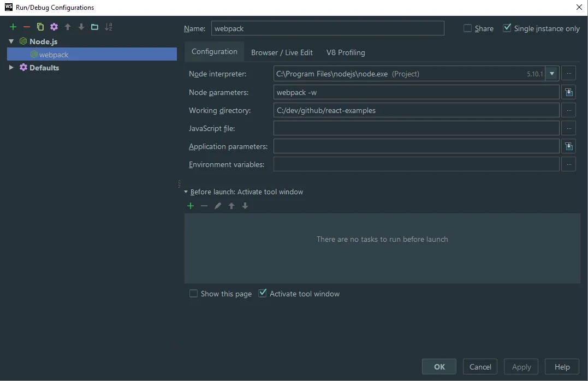Open the V8 Profiling tab
This screenshot has height=381, width=588.
pos(346,52)
